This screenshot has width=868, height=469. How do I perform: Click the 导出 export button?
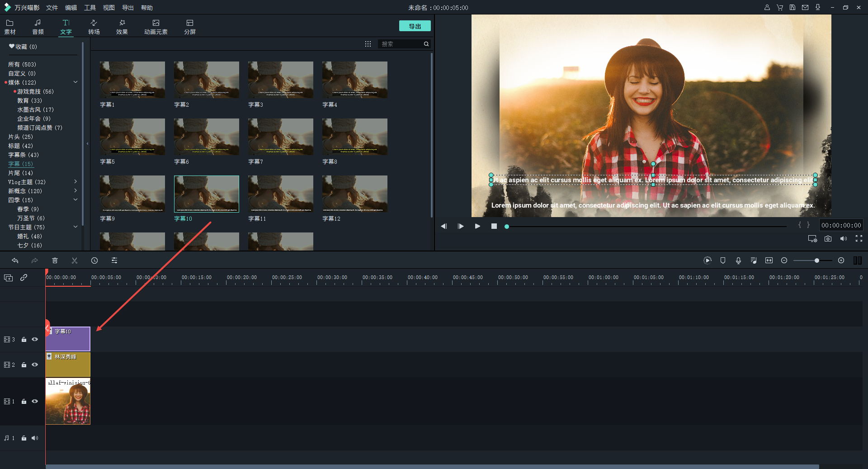tap(415, 26)
